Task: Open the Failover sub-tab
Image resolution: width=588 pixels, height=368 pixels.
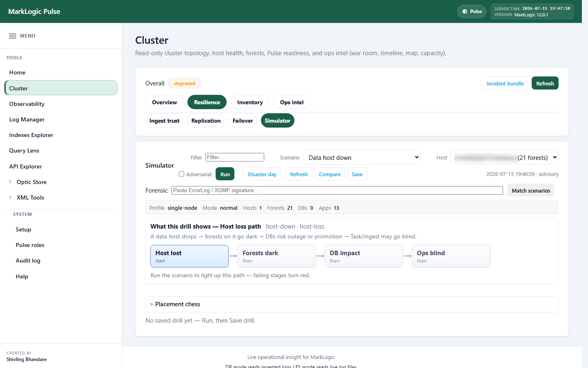Action: pos(243,121)
